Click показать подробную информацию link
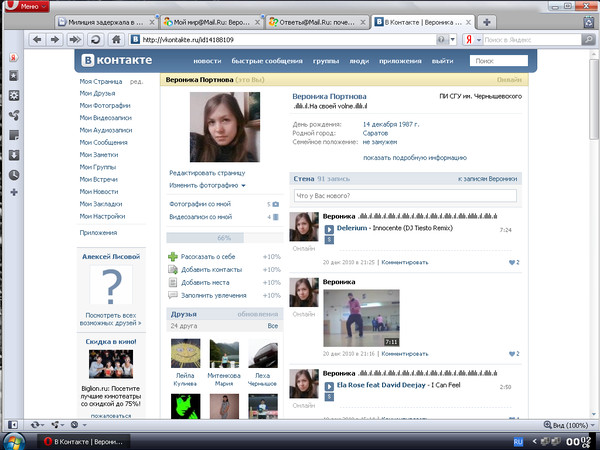This screenshot has height=450, width=600. [415, 158]
